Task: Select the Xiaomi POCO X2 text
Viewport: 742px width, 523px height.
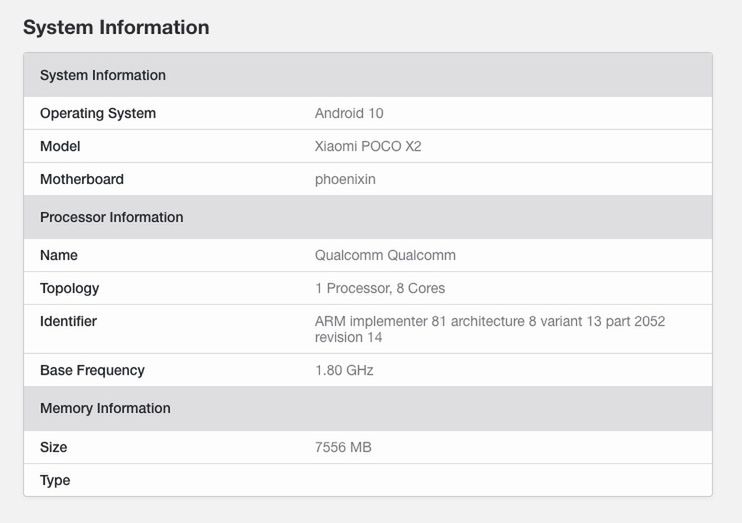Action: (368, 147)
